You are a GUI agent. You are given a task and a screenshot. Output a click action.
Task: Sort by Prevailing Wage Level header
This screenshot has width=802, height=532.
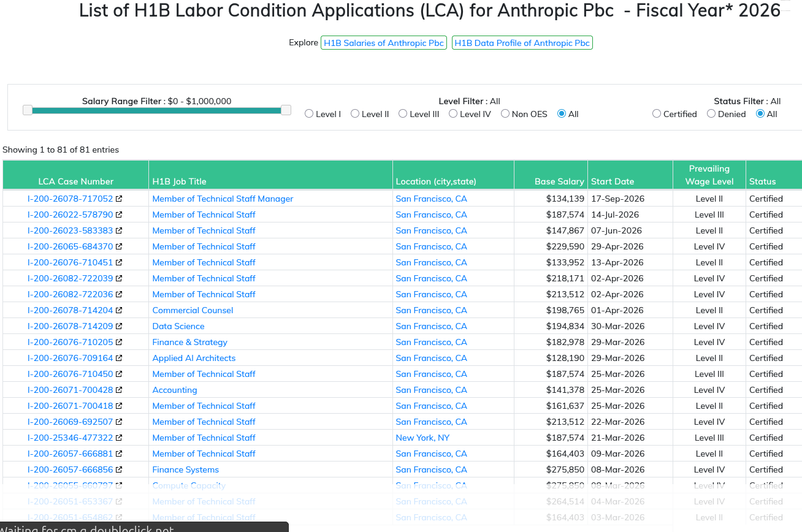click(x=709, y=175)
